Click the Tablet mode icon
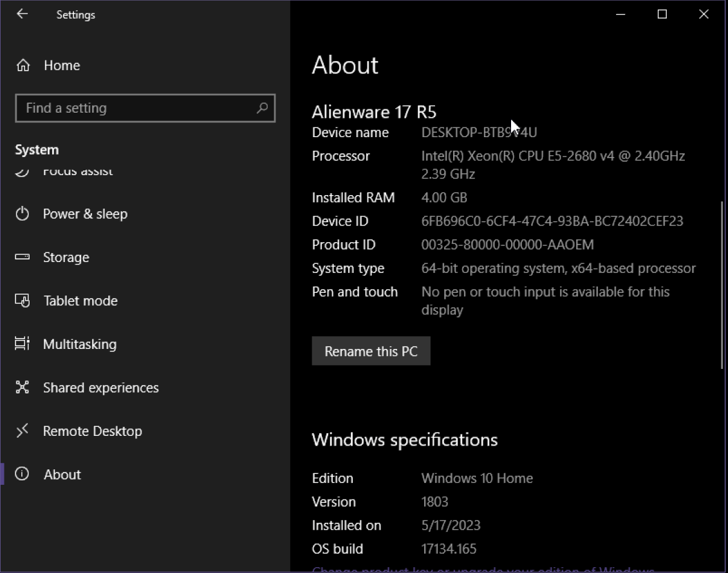The width and height of the screenshot is (728, 573). [23, 301]
